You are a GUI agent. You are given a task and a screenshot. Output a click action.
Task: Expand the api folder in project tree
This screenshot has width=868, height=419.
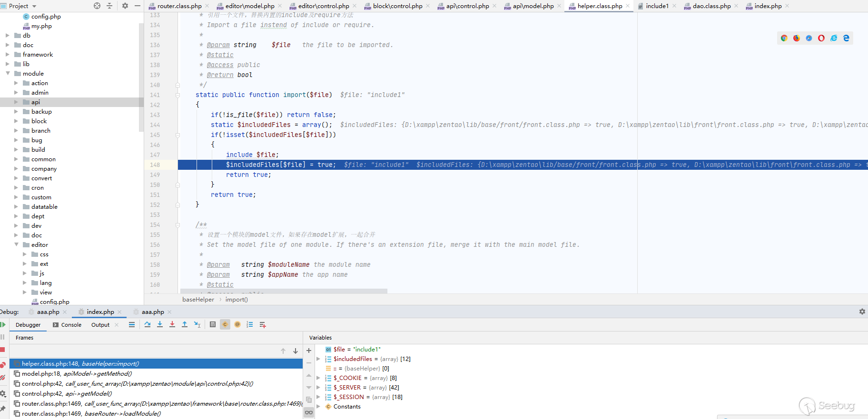click(x=16, y=102)
